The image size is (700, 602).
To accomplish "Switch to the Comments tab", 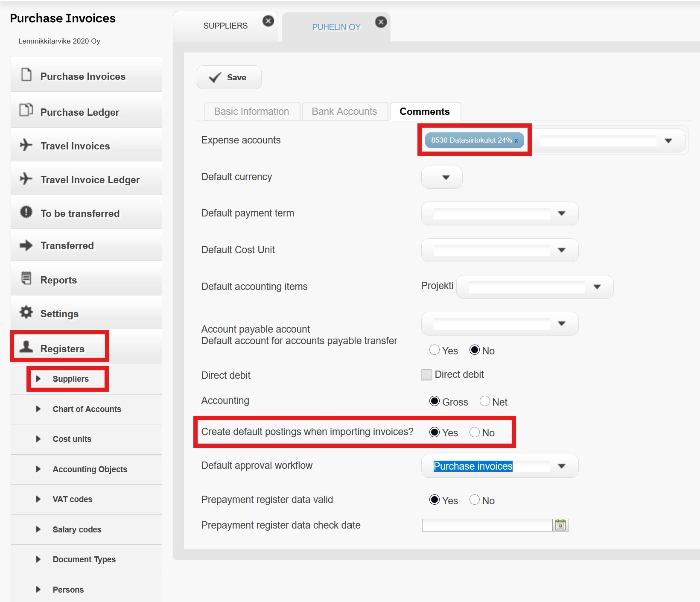I will click(x=425, y=111).
